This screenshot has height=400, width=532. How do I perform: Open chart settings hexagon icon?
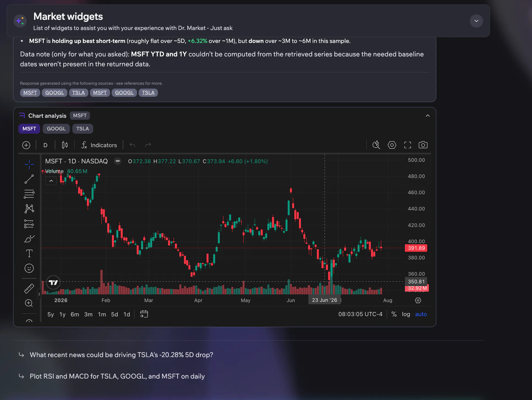[392, 145]
